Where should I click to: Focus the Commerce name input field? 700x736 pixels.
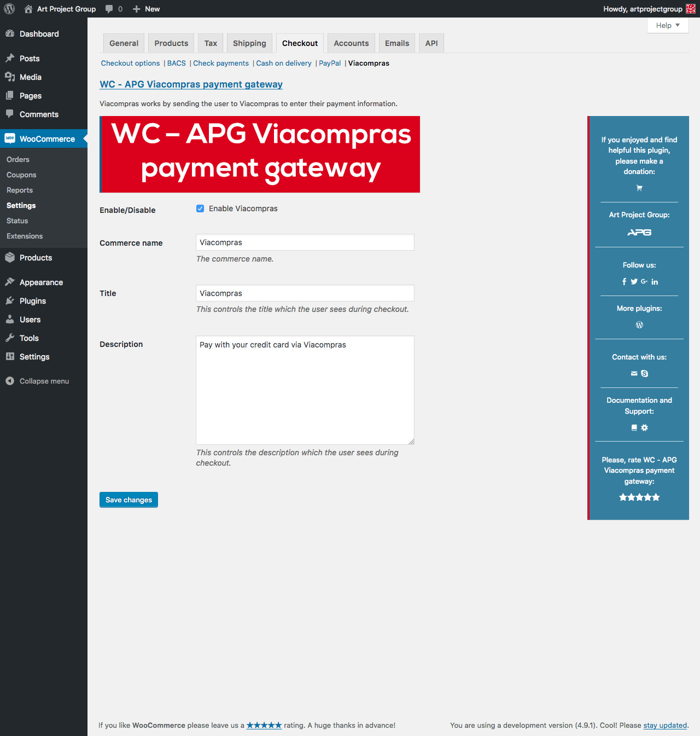(x=305, y=242)
